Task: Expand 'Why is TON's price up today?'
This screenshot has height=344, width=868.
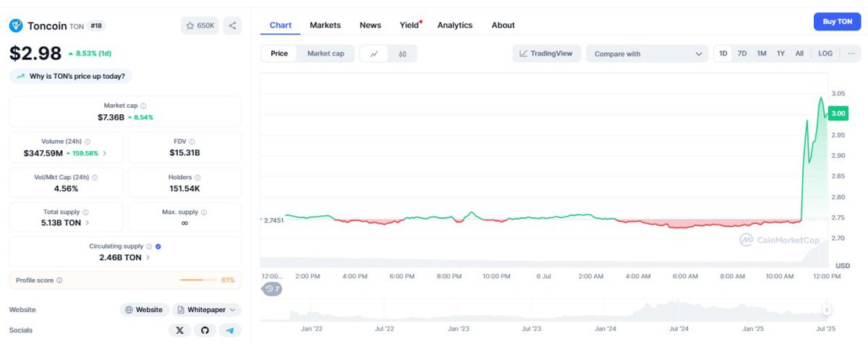Action: coord(71,76)
